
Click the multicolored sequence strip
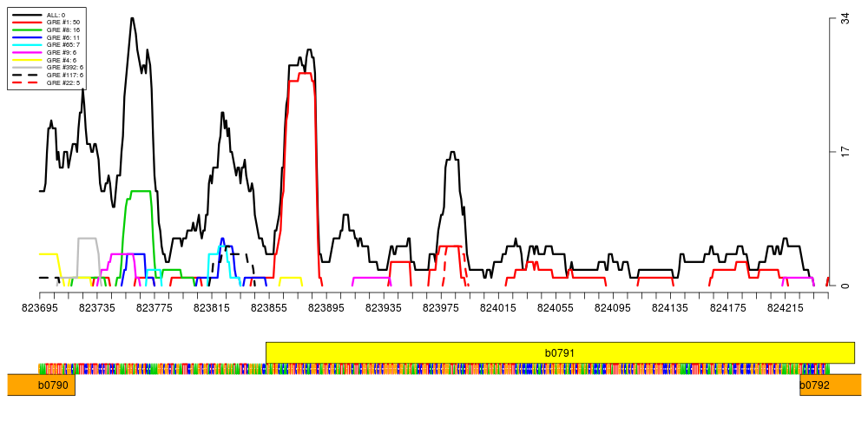tap(434, 369)
